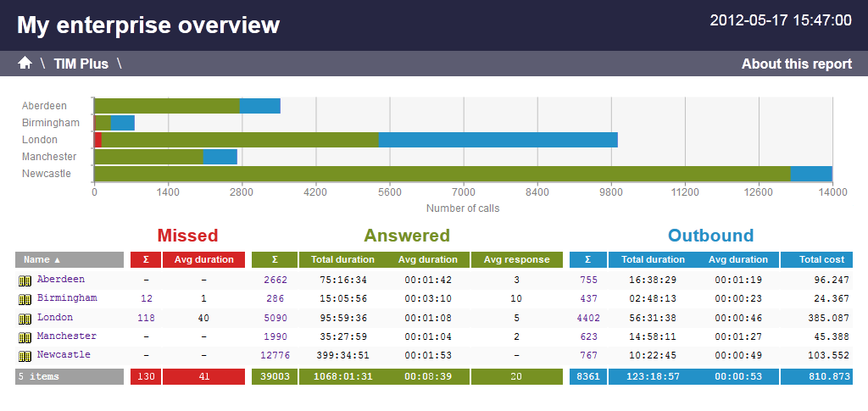Click the building icon beside Newcastle
Image resolution: width=868 pixels, height=411 pixels.
(25, 355)
